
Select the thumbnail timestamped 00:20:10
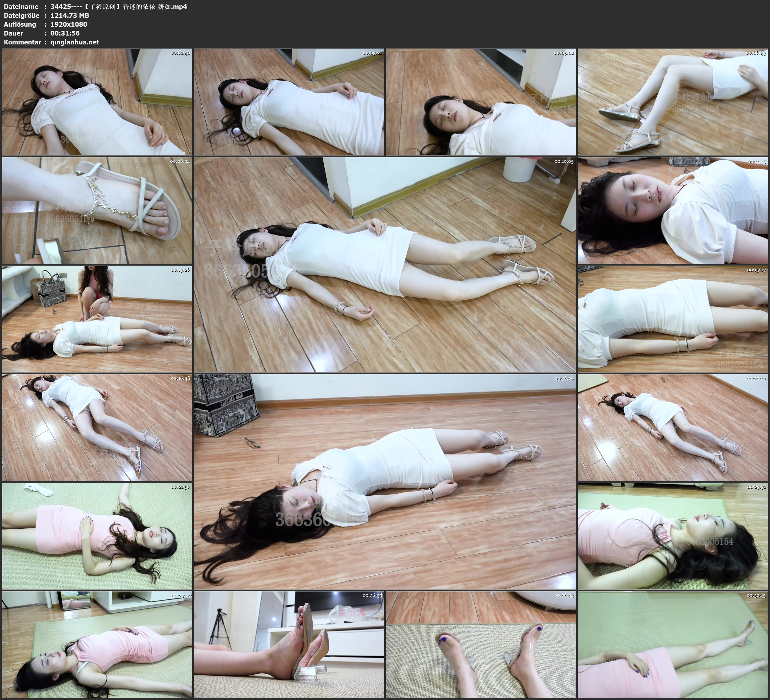(673, 427)
